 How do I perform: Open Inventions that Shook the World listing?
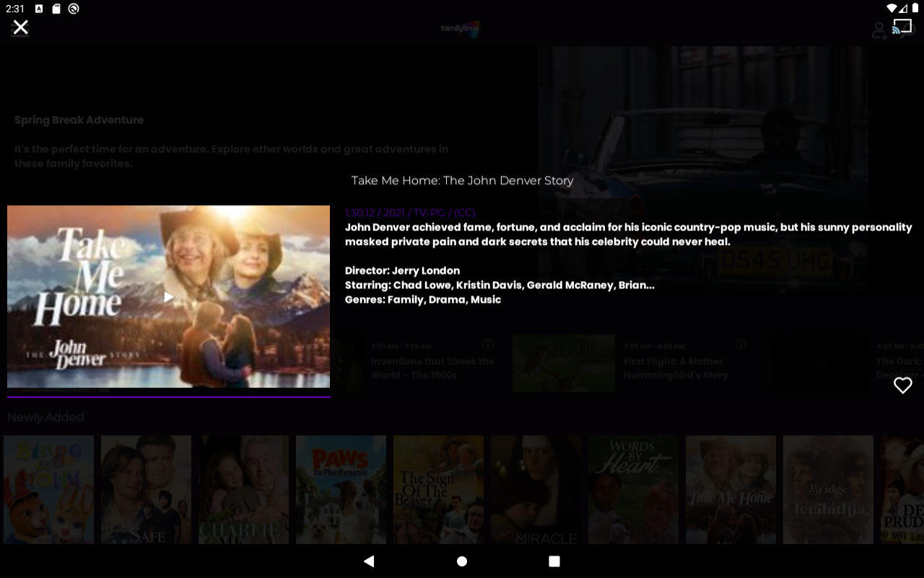pyautogui.click(x=432, y=368)
